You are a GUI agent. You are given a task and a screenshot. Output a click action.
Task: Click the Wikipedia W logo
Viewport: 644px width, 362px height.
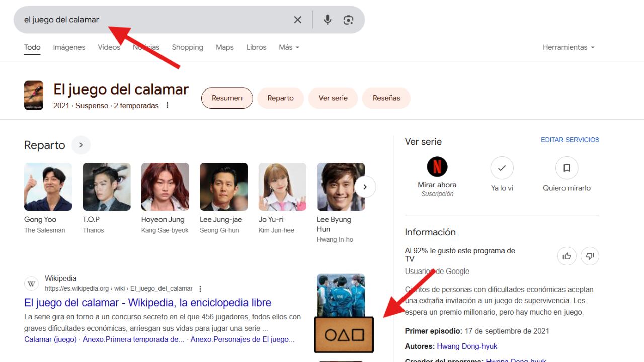click(x=31, y=283)
